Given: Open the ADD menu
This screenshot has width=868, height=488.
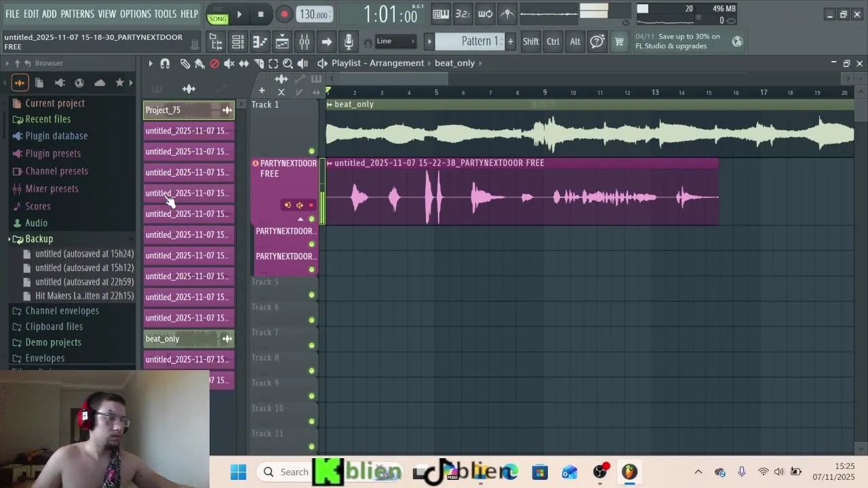Looking at the screenshot, I should (50, 14).
